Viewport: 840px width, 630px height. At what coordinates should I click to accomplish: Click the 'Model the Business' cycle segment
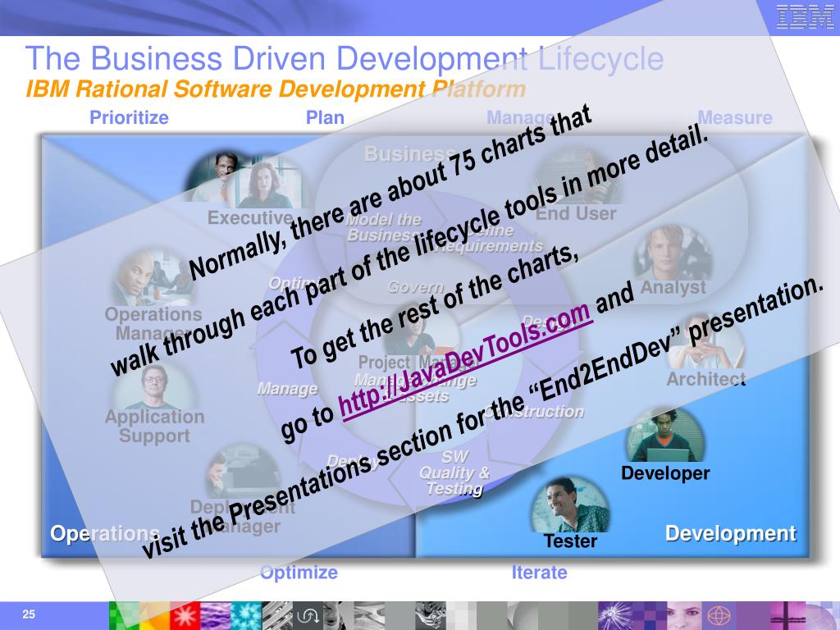(x=384, y=228)
